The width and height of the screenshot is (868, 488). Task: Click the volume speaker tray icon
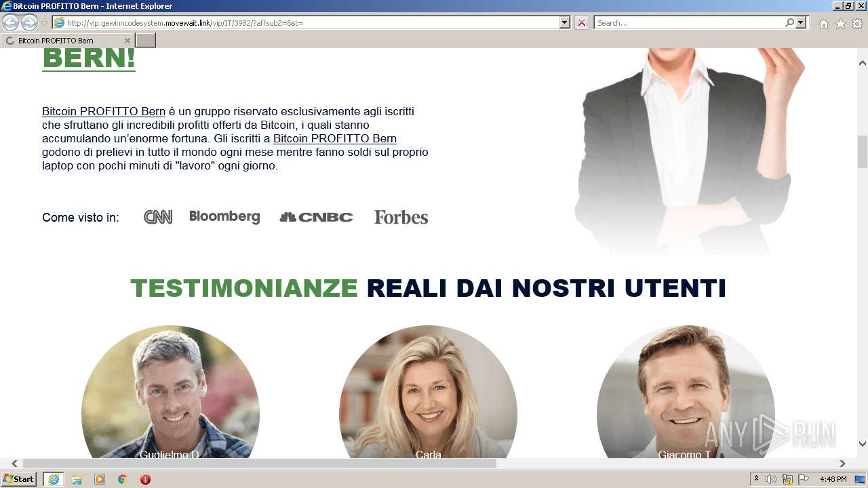(771, 479)
